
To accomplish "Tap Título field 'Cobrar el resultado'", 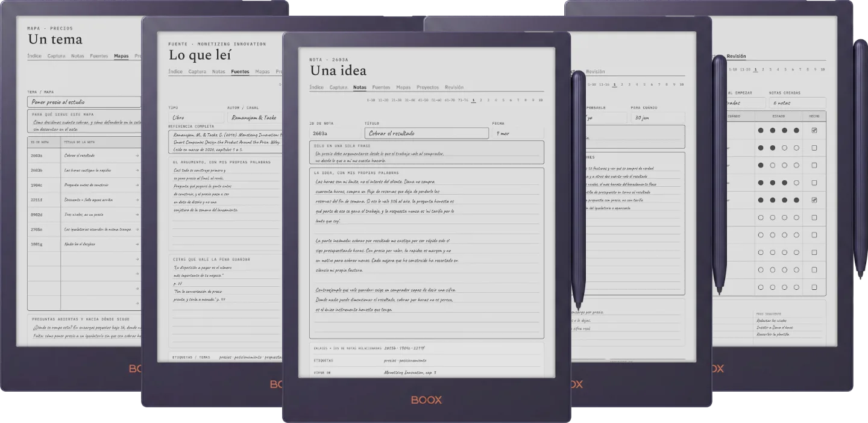I will (x=426, y=133).
